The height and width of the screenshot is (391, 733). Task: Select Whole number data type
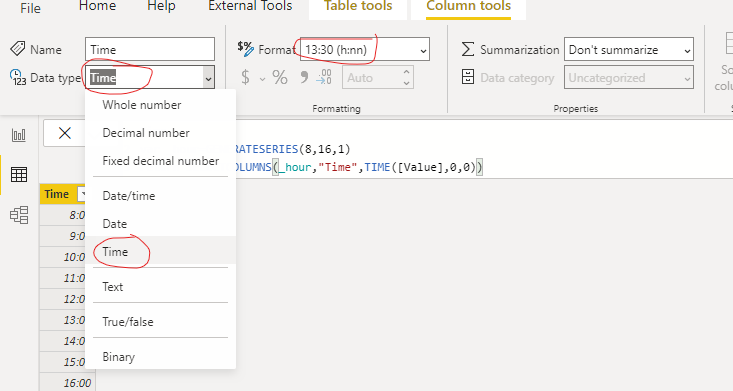pyautogui.click(x=160, y=105)
